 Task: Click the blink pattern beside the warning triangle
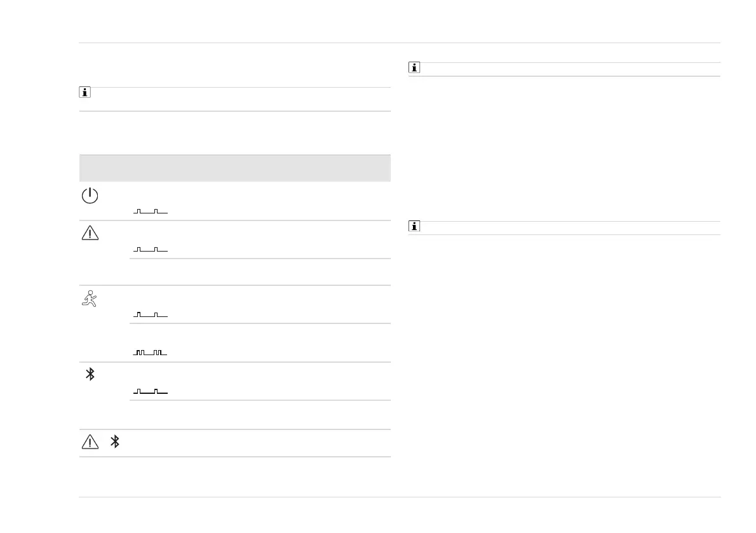click(151, 250)
